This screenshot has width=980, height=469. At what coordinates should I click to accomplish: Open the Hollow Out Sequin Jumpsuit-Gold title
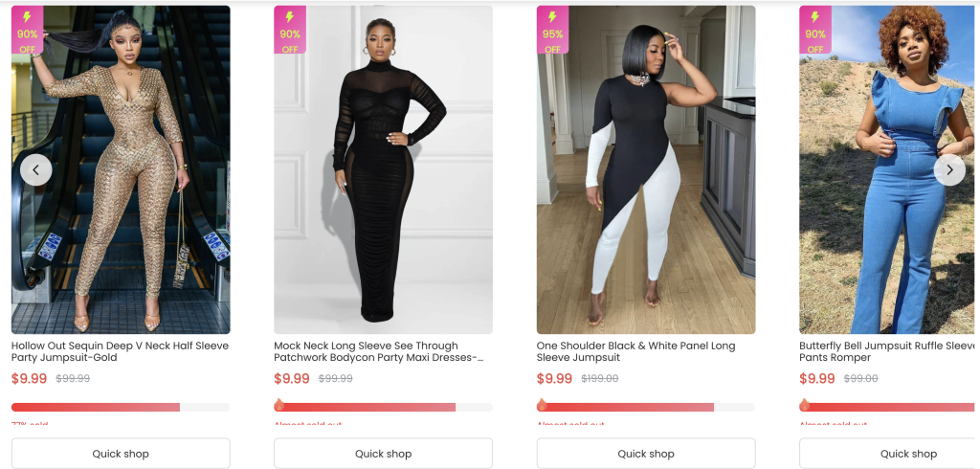(x=120, y=351)
